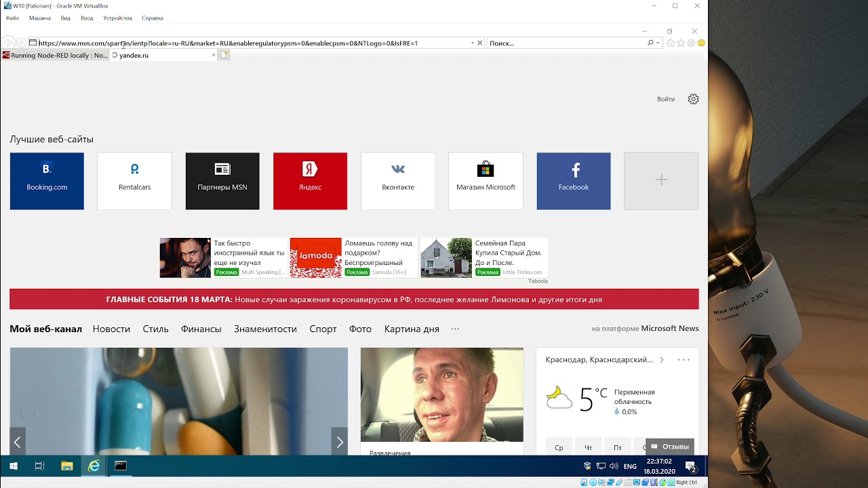868x488 pixels.
Task: Select the Новости news category
Action: point(111,329)
